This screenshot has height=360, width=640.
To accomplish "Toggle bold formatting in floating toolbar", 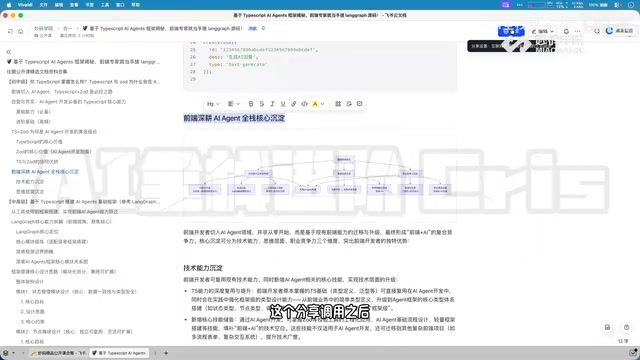I will tap(251, 104).
